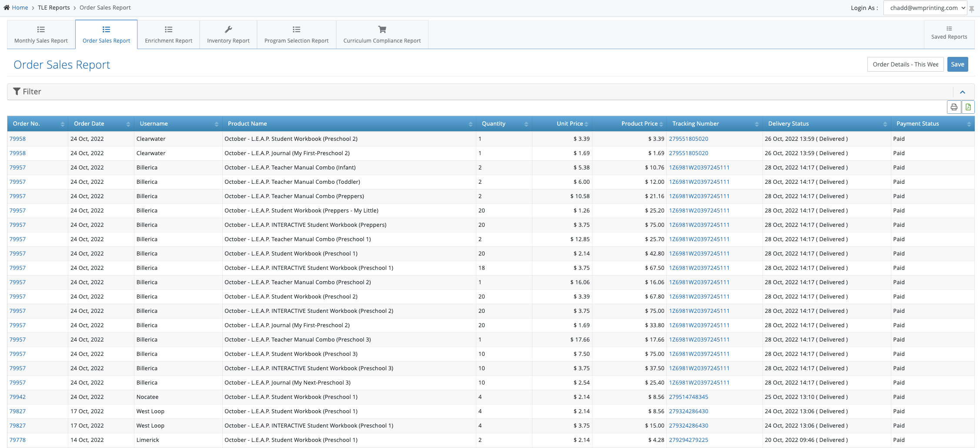Click the Order No. column header
Viewport: 980px width, 448px height.
tap(38, 124)
